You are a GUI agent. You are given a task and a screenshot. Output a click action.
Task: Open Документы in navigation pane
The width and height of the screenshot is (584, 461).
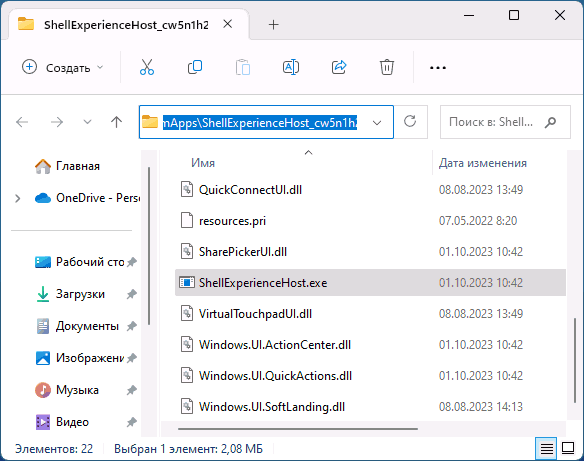pyautogui.click(x=78, y=326)
